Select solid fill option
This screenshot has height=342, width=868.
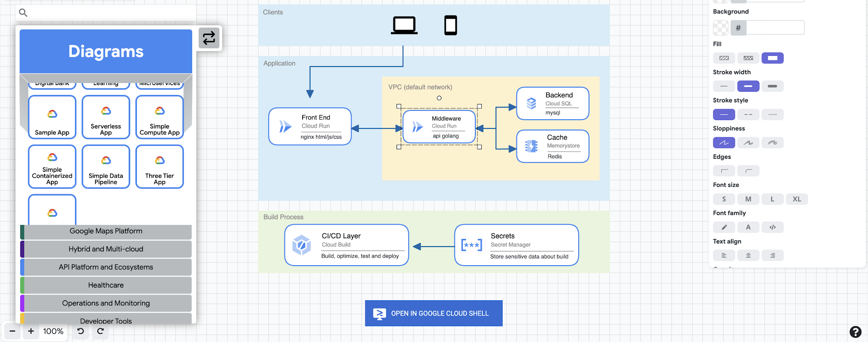(x=772, y=58)
